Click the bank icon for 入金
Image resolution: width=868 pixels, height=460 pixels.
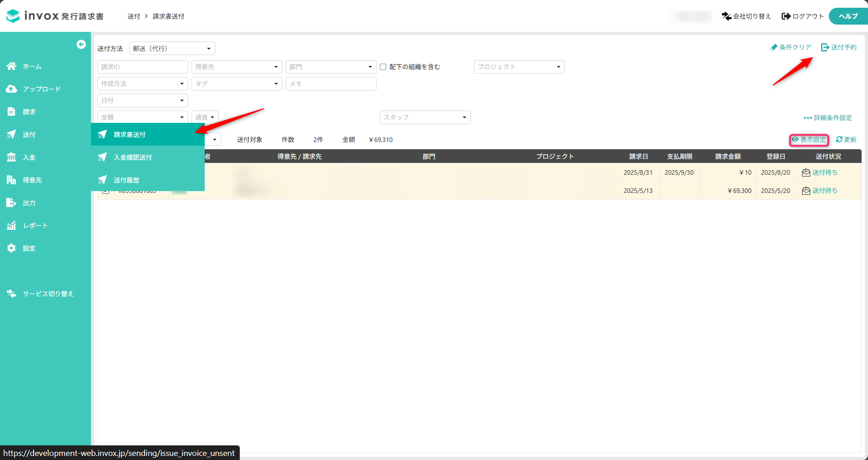11,157
